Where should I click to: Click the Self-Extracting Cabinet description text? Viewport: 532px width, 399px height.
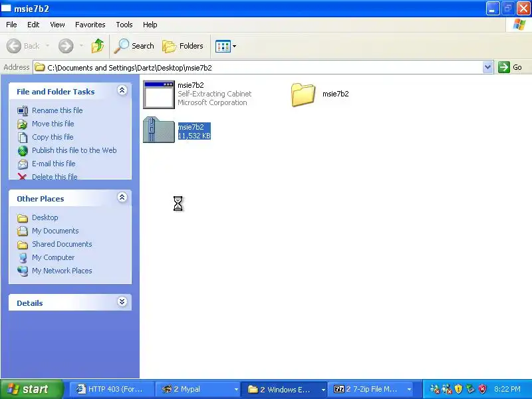tap(214, 94)
